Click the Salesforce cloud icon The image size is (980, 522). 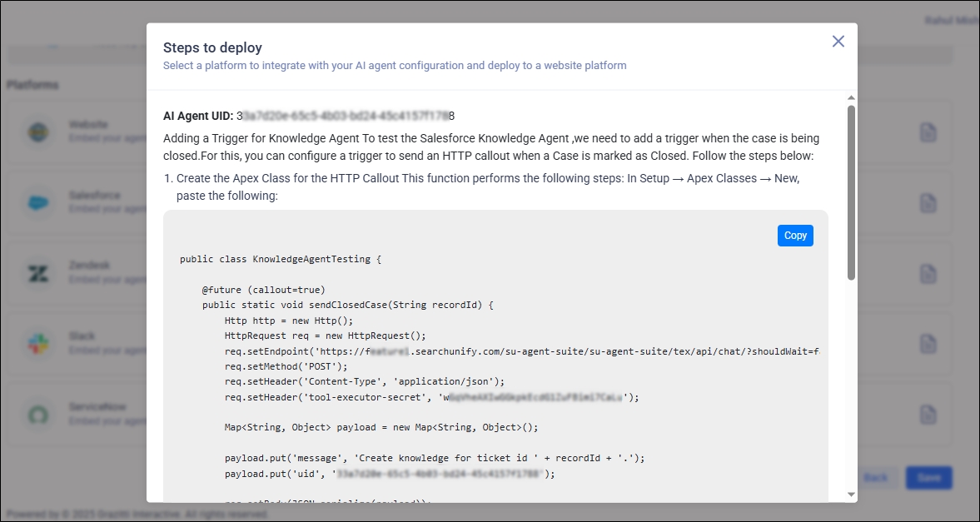click(x=39, y=202)
